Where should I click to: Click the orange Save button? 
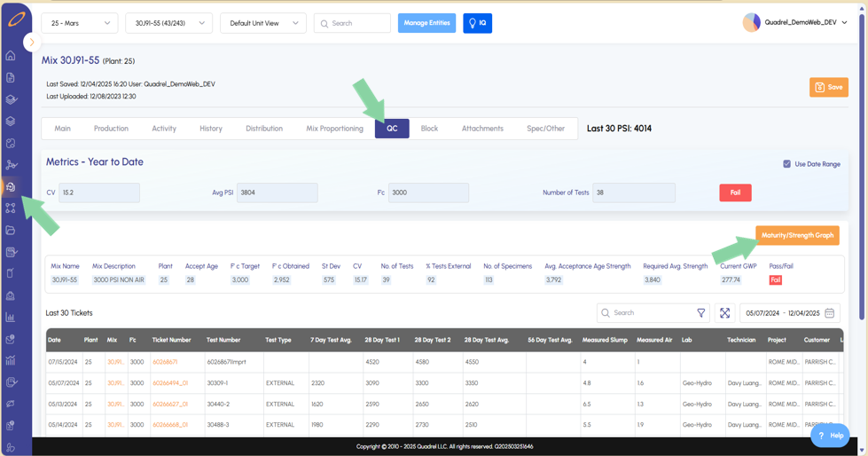point(828,87)
